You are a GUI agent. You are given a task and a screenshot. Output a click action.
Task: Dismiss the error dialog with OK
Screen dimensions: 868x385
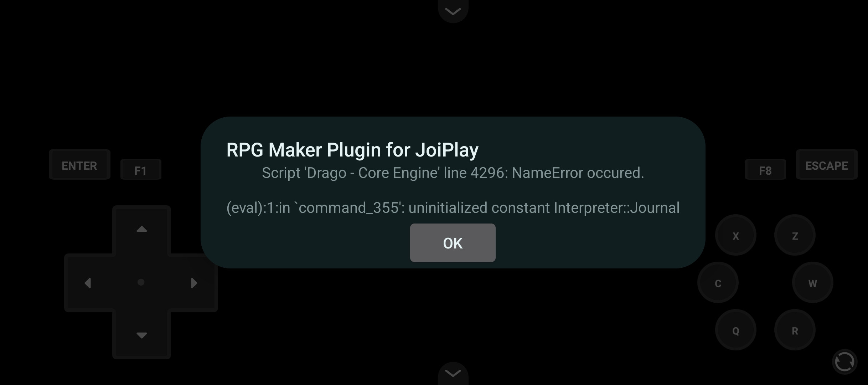[x=453, y=243]
